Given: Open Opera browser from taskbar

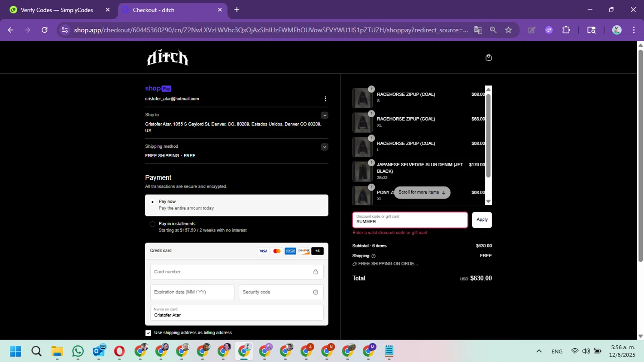Looking at the screenshot, I should point(119,351).
